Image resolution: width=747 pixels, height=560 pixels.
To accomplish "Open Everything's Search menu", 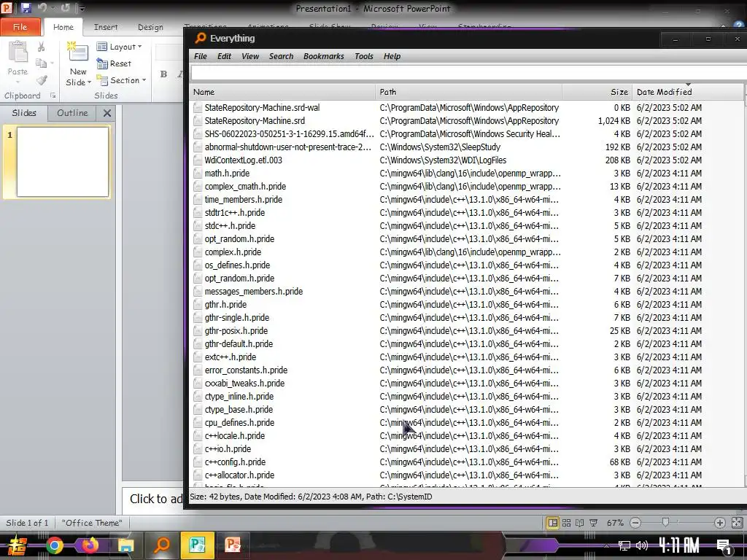I will (281, 56).
